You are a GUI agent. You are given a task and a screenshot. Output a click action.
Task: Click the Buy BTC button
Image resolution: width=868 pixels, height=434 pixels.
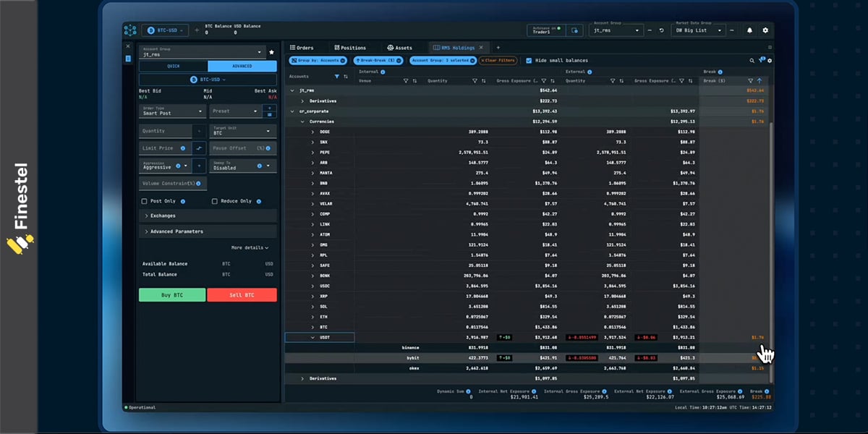171,294
